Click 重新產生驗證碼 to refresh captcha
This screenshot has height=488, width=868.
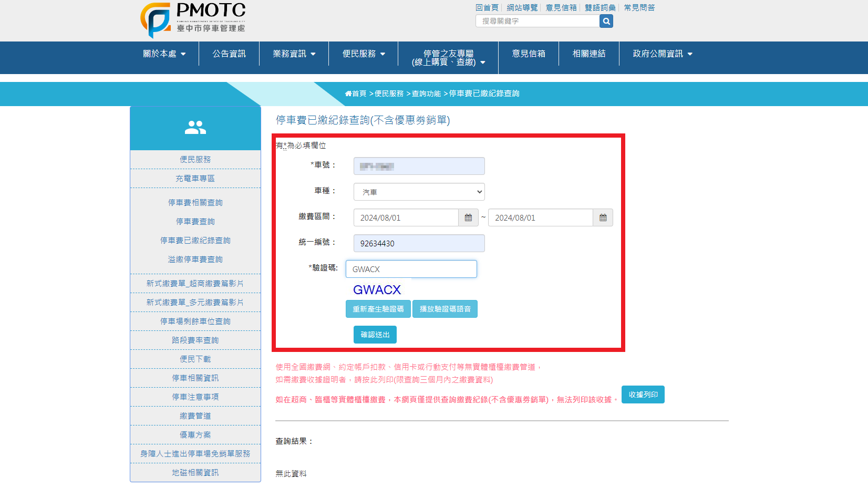point(378,309)
